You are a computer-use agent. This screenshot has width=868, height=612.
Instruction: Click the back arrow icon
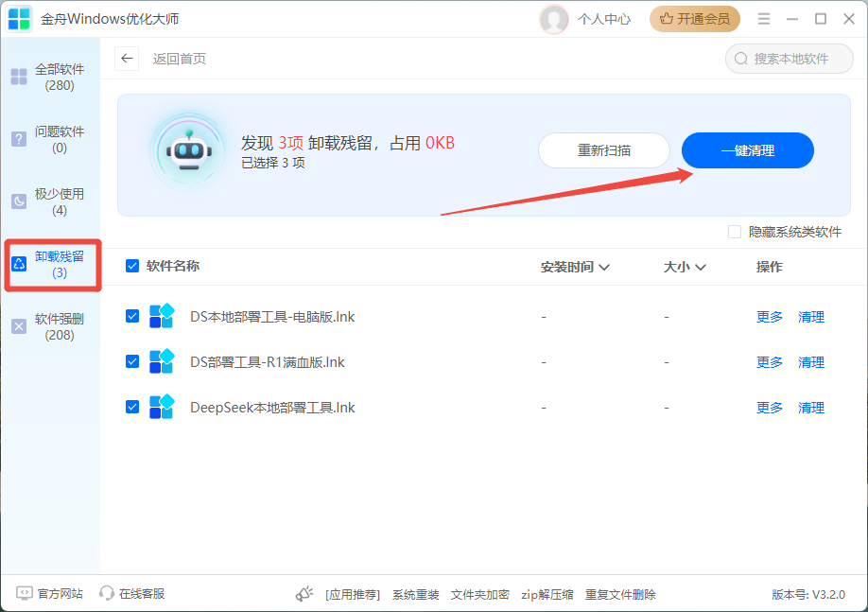(x=127, y=58)
